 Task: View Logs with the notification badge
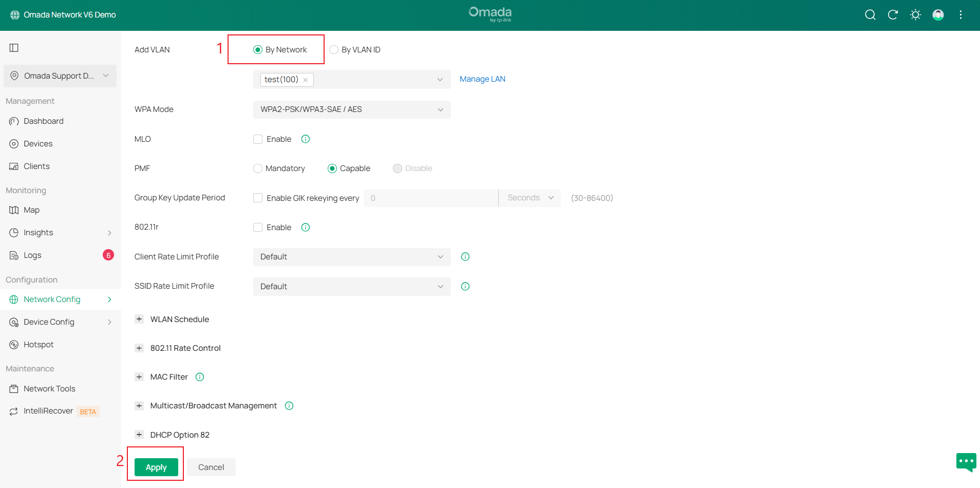coord(32,255)
